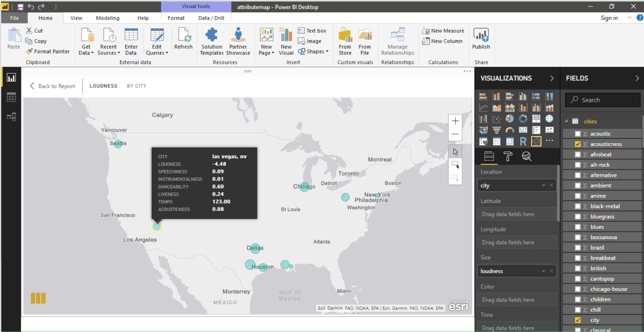Image resolution: width=644 pixels, height=332 pixels.
Task: Publish the report
Action: (481, 39)
